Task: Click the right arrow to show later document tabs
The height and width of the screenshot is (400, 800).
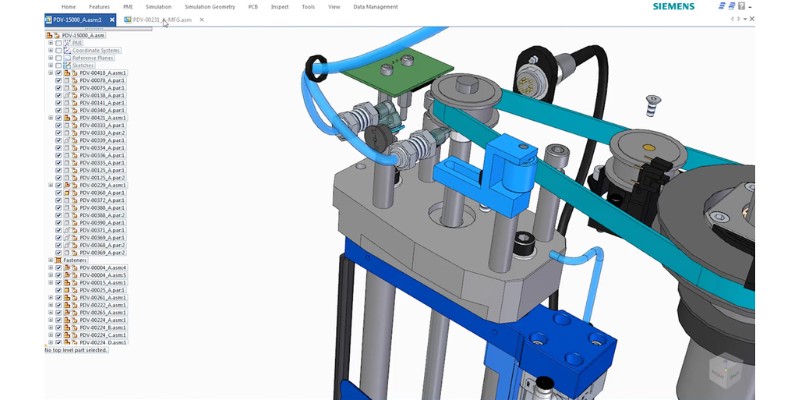Action: 739,19
